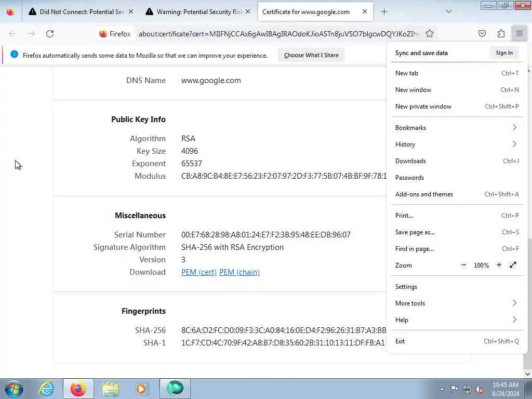Click Choose What I Share button
The image size is (532, 399).
311,55
